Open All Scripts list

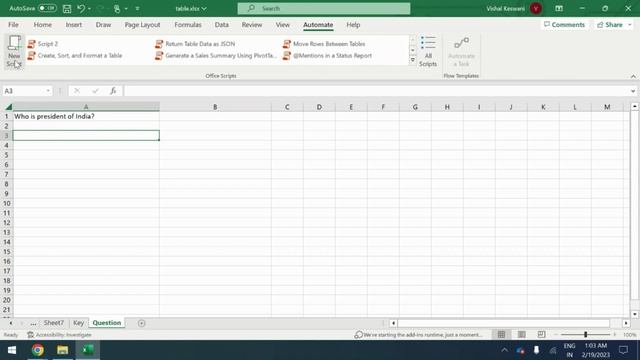tap(428, 51)
